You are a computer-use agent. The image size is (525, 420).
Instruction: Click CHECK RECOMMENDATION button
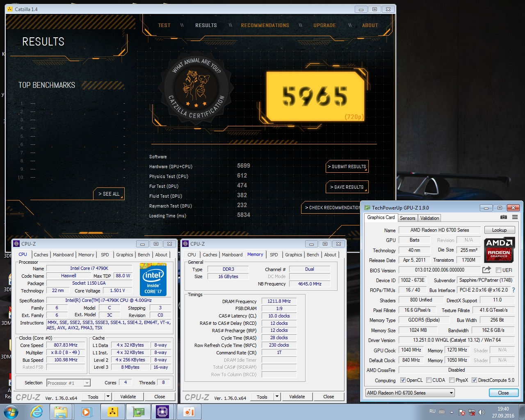coord(331,208)
